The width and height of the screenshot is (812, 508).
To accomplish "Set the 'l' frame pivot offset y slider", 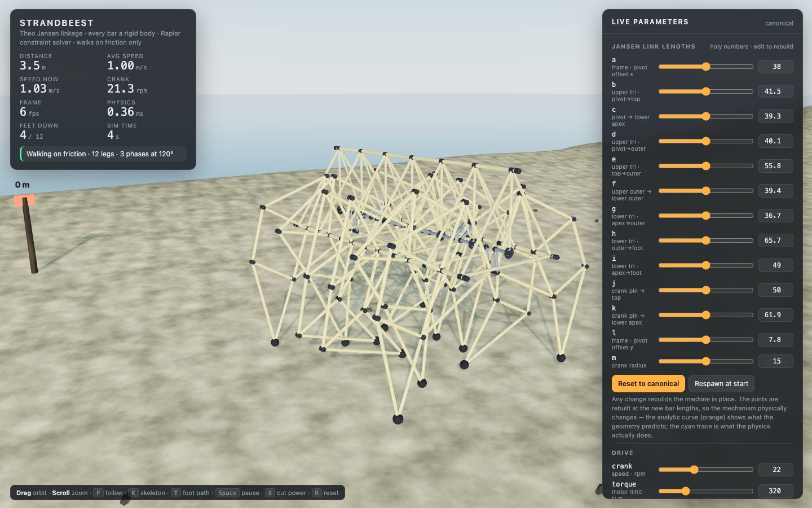I will click(x=706, y=340).
